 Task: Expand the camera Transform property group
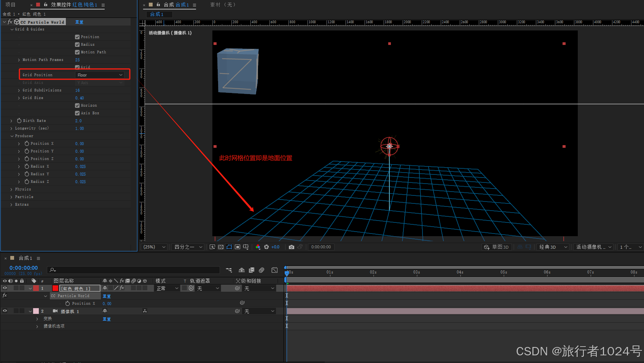[x=37, y=319]
